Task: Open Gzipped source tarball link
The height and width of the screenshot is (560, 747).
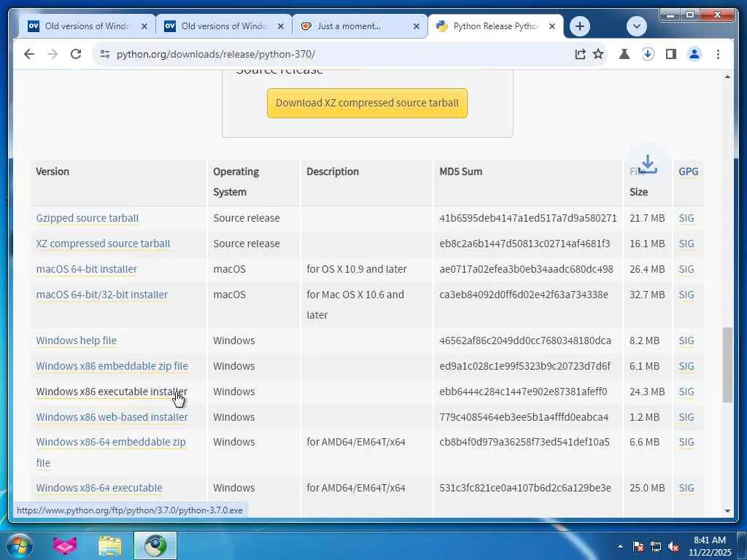Action: click(x=88, y=218)
